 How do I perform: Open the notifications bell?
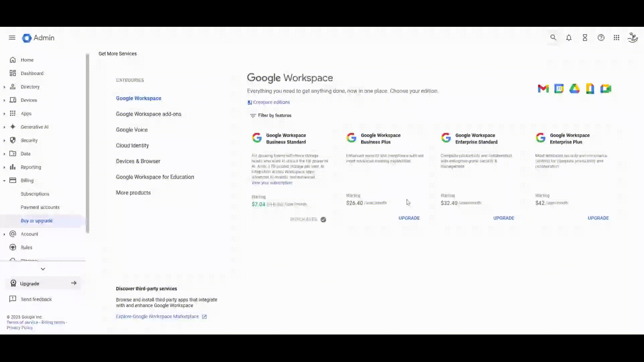tap(569, 38)
